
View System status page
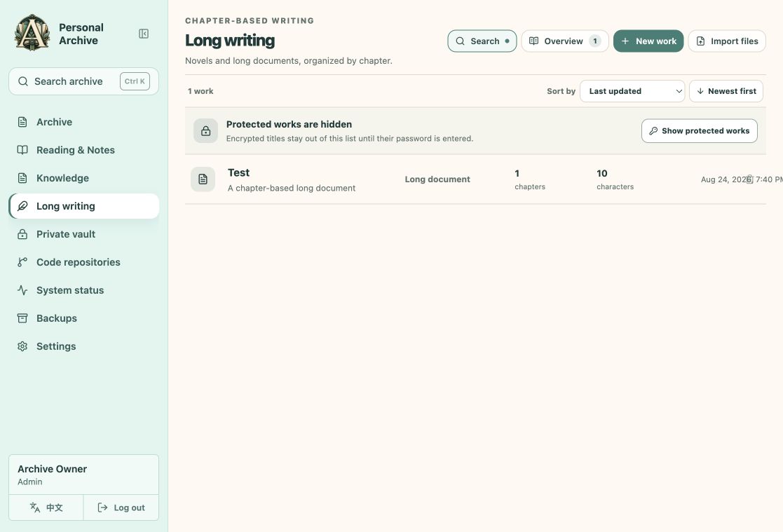tap(84, 289)
